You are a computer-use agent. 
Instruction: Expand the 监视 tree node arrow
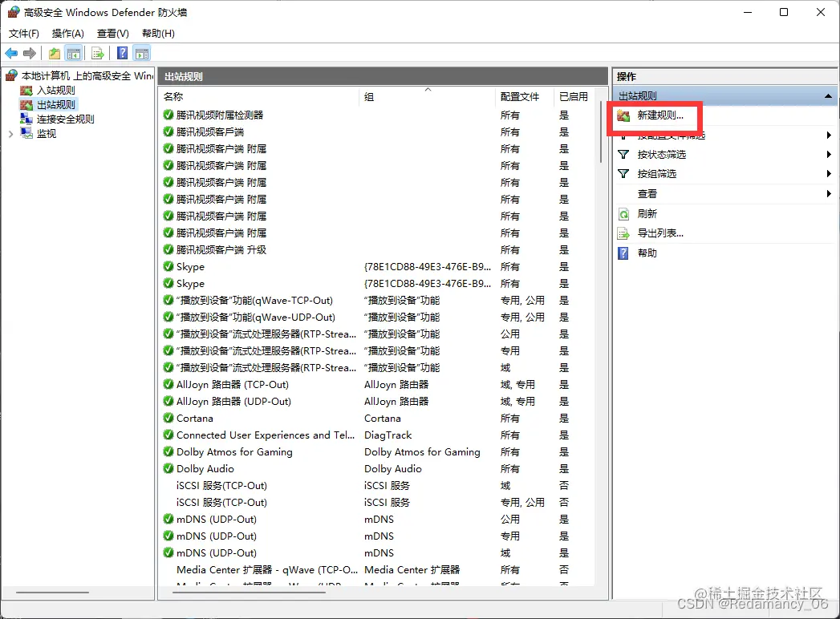10,134
